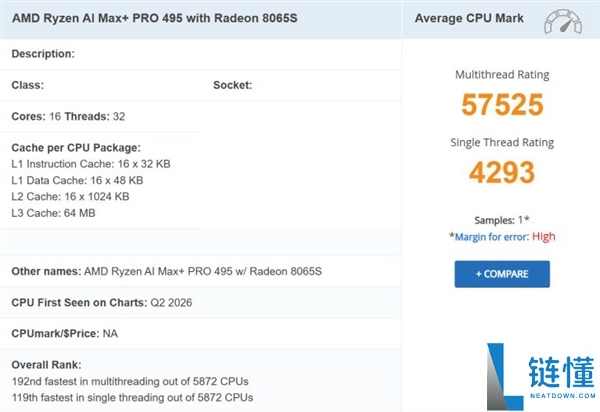Screen dimensions: 600x412
Task: Click the Cores: 16 Threads: 32 row
Action: coord(68,116)
